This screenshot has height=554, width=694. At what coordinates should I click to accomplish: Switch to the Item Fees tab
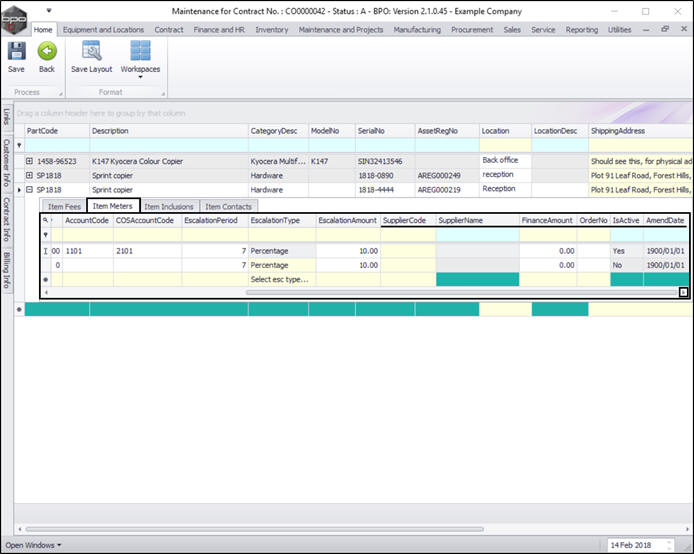point(65,207)
